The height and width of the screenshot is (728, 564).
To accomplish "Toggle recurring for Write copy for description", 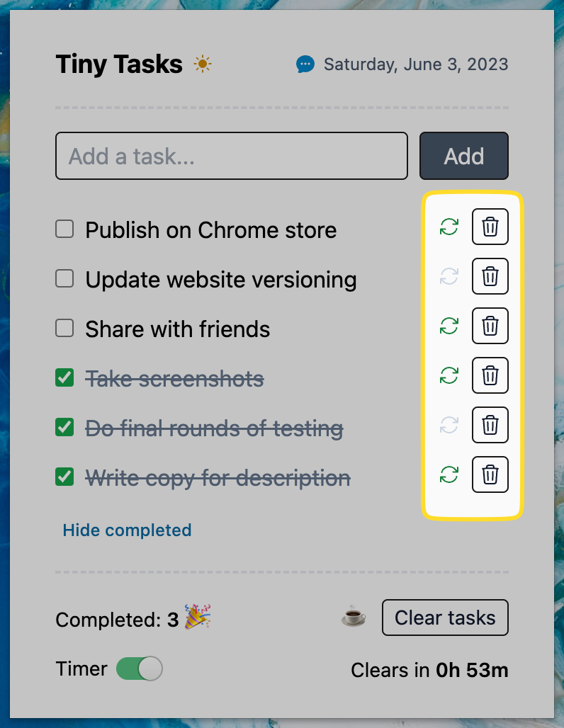I will 449,474.
